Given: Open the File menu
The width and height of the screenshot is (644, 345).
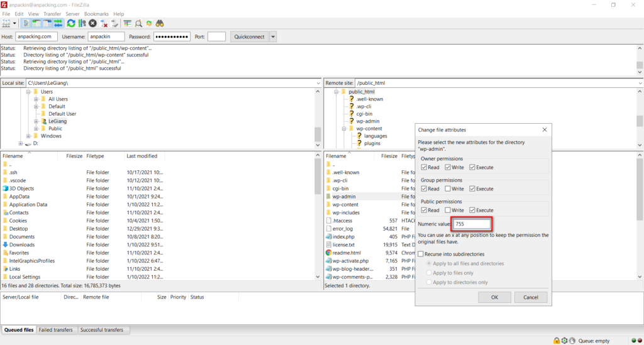Looking at the screenshot, I should point(6,14).
